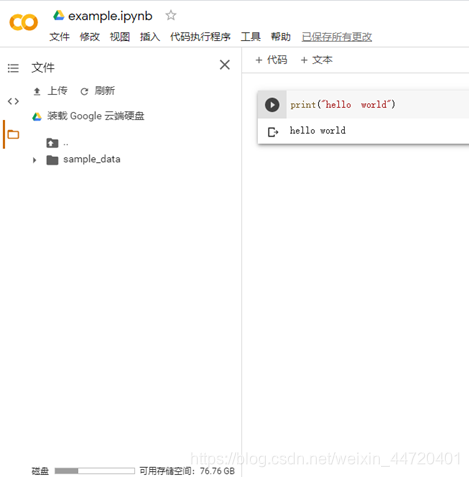Open the 代码执行程序 menu
Image resolution: width=469 pixels, height=477 pixels.
200,37
